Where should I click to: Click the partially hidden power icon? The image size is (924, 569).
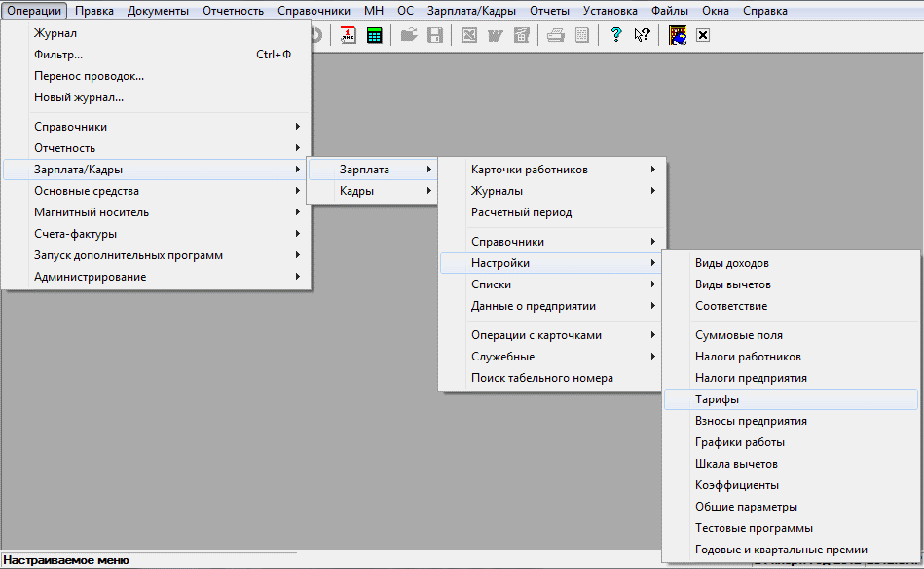pos(316,35)
